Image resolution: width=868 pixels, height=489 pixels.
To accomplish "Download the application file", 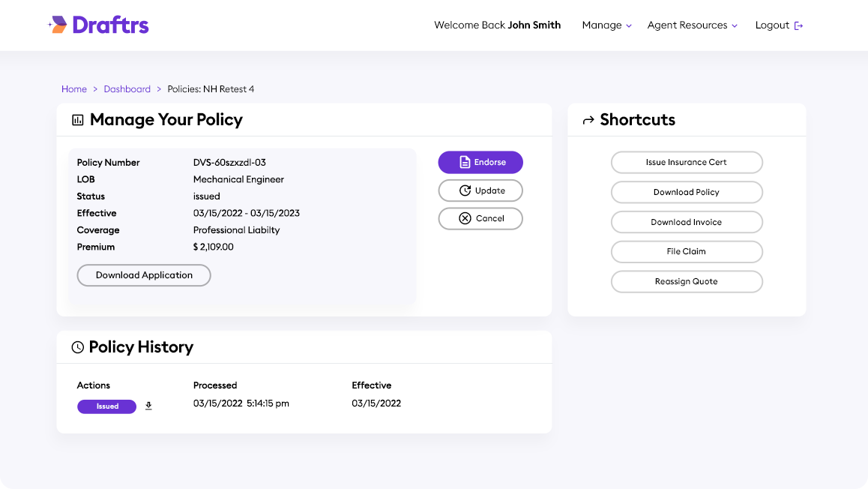I will point(144,275).
